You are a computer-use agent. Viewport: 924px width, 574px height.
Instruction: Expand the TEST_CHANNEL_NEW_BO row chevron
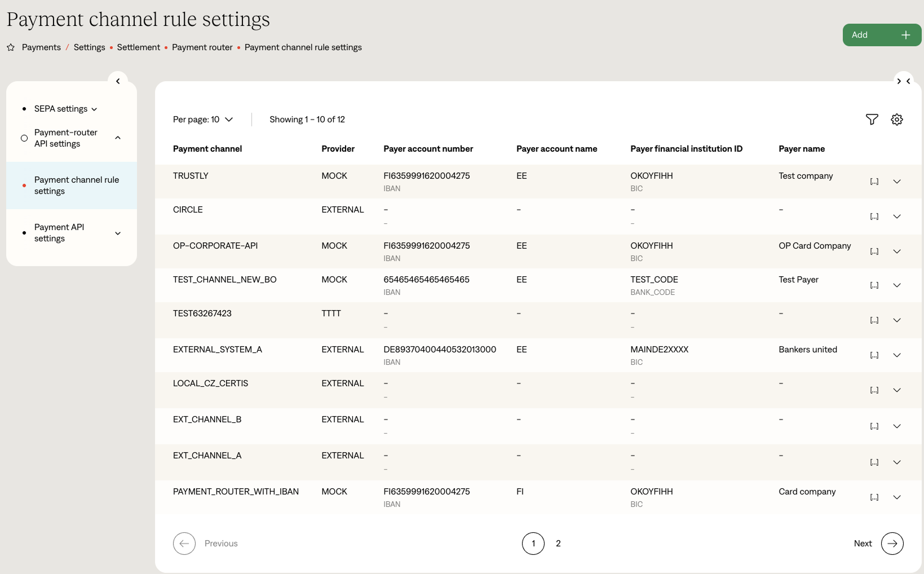pyautogui.click(x=896, y=285)
